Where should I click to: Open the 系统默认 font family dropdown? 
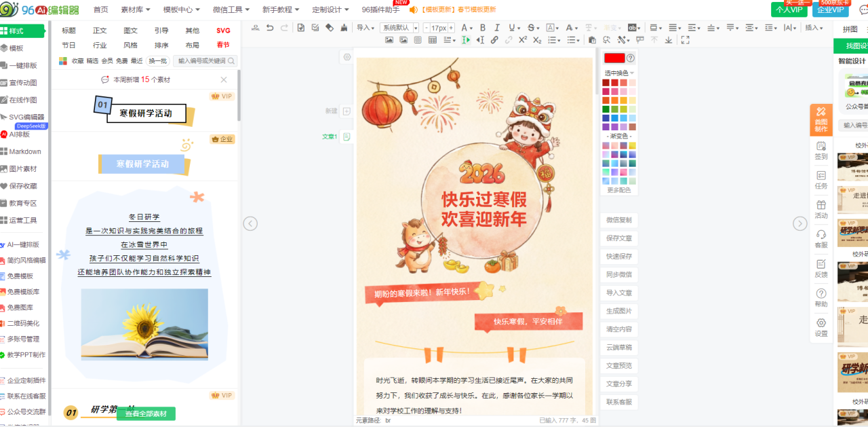(399, 28)
